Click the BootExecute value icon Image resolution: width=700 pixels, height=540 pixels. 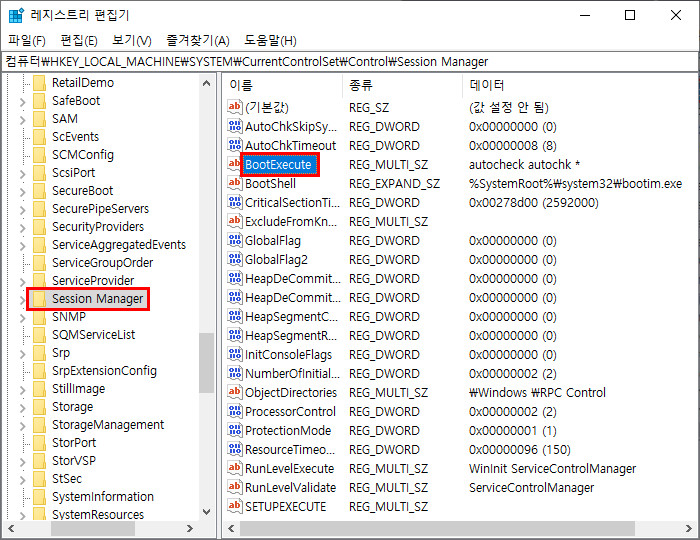[x=234, y=164]
